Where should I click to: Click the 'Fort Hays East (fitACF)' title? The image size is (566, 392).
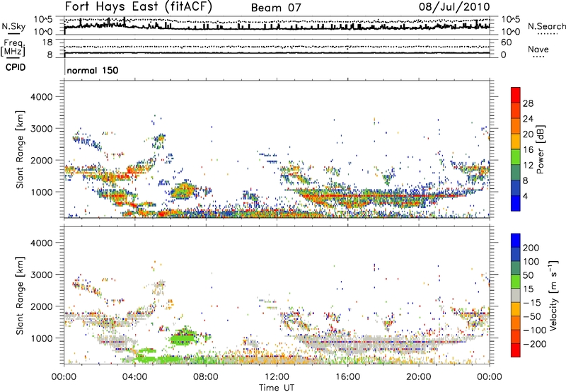[x=139, y=6]
